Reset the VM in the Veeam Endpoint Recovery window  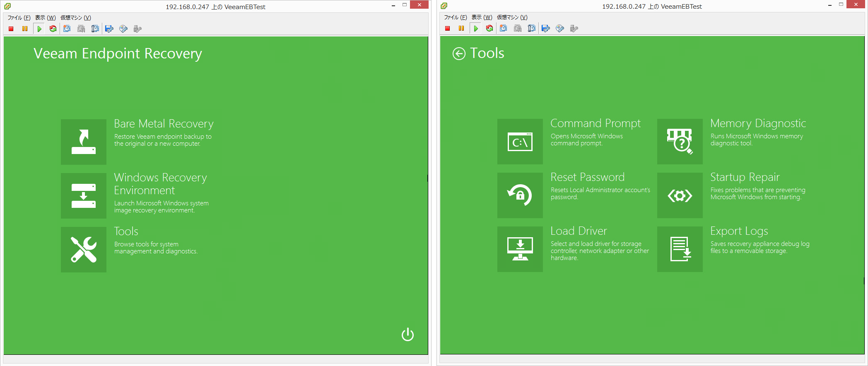53,29
